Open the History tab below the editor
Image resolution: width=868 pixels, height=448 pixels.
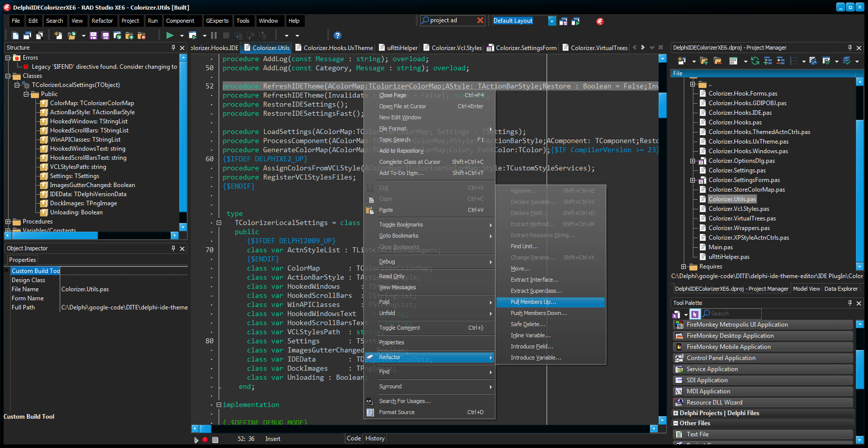coord(375,438)
